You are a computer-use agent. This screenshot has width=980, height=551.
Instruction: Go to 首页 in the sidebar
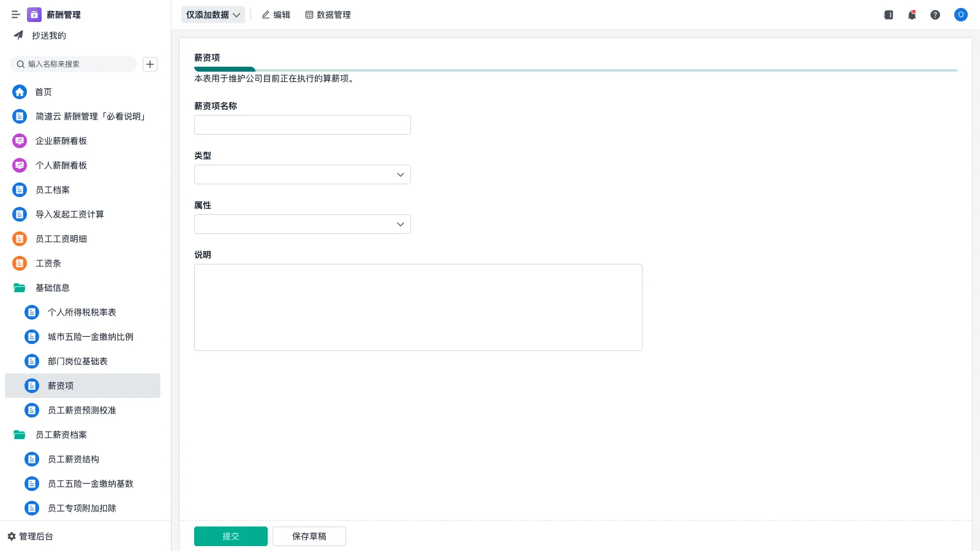(83, 92)
